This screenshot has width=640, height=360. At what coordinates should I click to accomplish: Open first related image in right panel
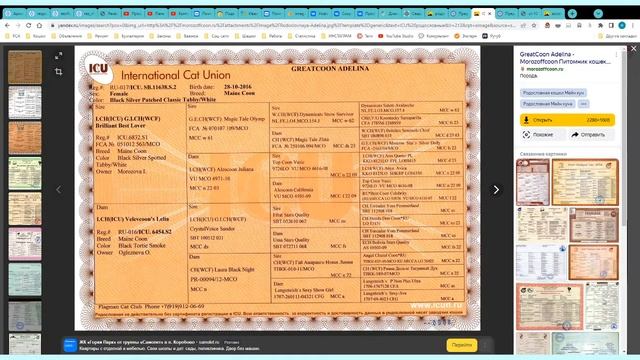point(533,182)
